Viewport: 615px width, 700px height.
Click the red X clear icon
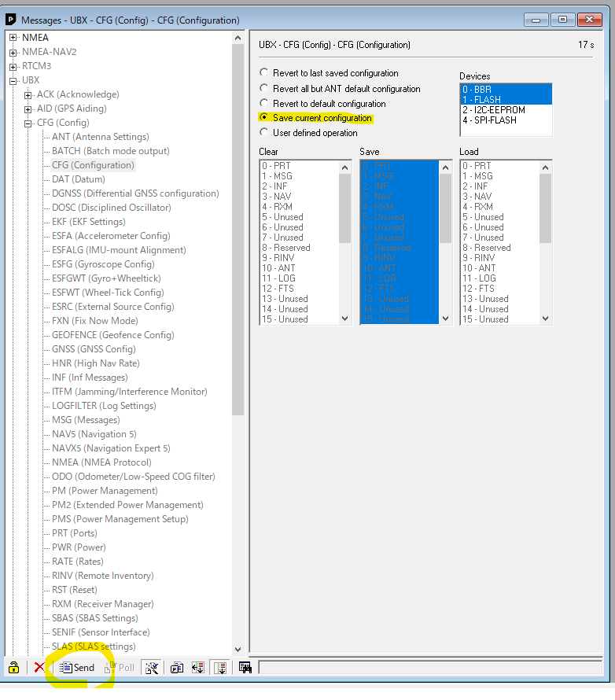(x=39, y=668)
